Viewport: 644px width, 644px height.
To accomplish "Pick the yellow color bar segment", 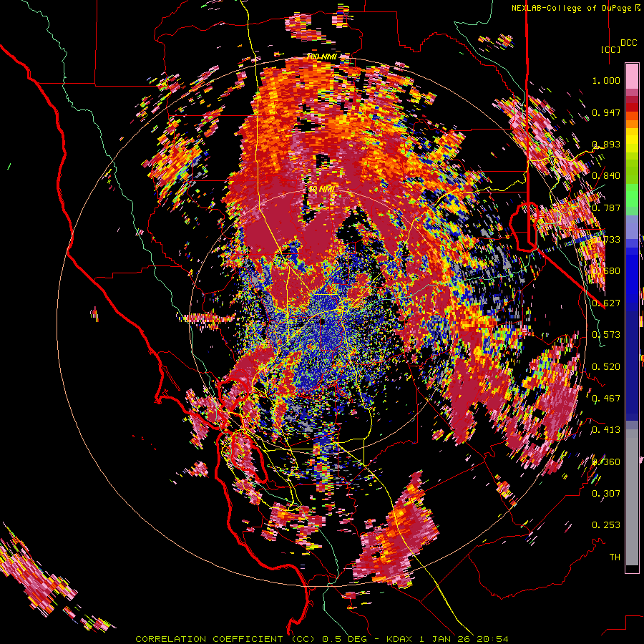I will point(632,140).
